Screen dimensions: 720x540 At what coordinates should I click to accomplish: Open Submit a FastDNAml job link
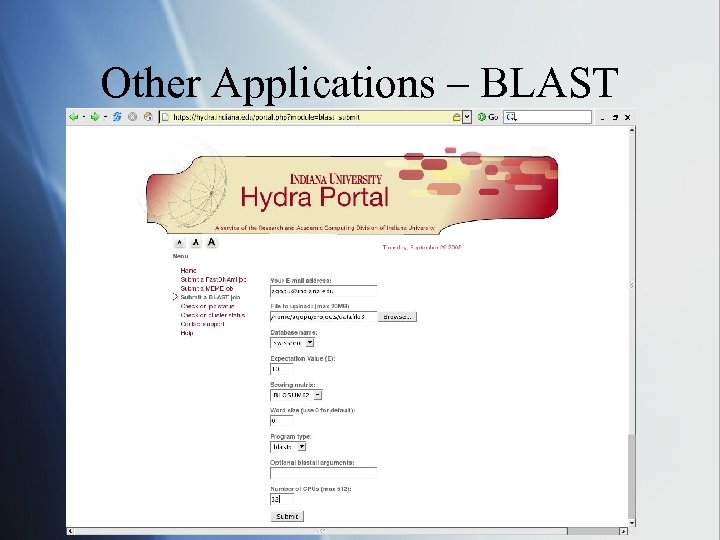213,279
